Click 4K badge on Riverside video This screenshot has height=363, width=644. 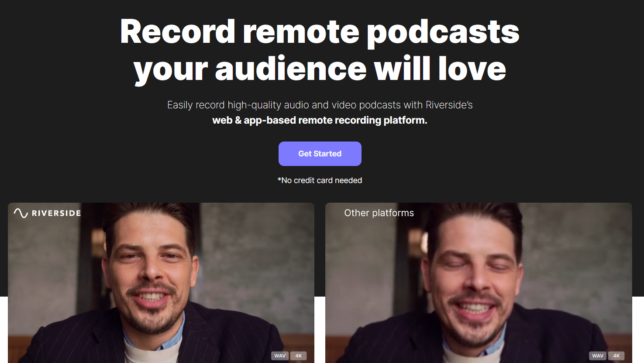tap(299, 356)
